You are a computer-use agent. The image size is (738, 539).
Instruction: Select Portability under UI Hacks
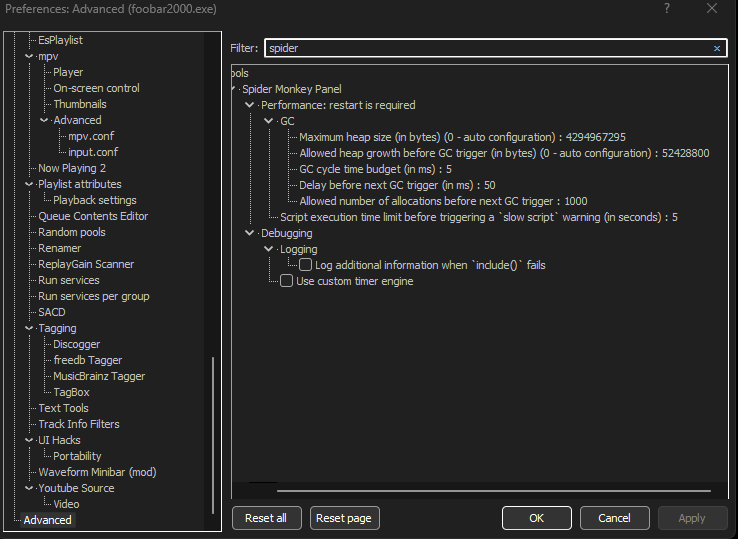point(77,457)
